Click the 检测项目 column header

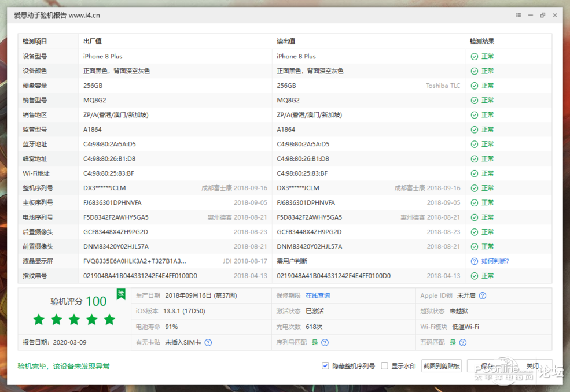click(x=35, y=42)
